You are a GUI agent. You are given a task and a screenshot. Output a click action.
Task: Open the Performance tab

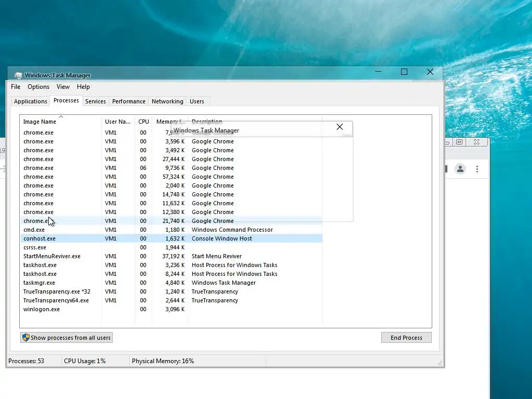pyautogui.click(x=129, y=101)
